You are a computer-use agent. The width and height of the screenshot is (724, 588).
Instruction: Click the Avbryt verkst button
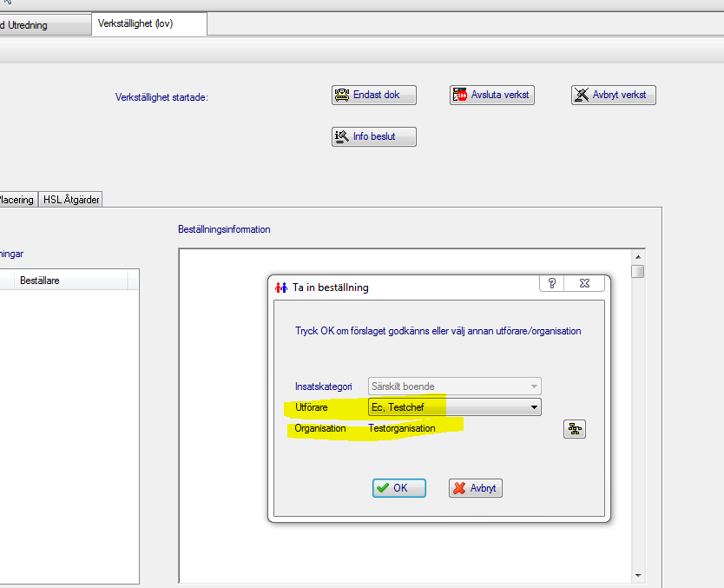[x=613, y=96]
